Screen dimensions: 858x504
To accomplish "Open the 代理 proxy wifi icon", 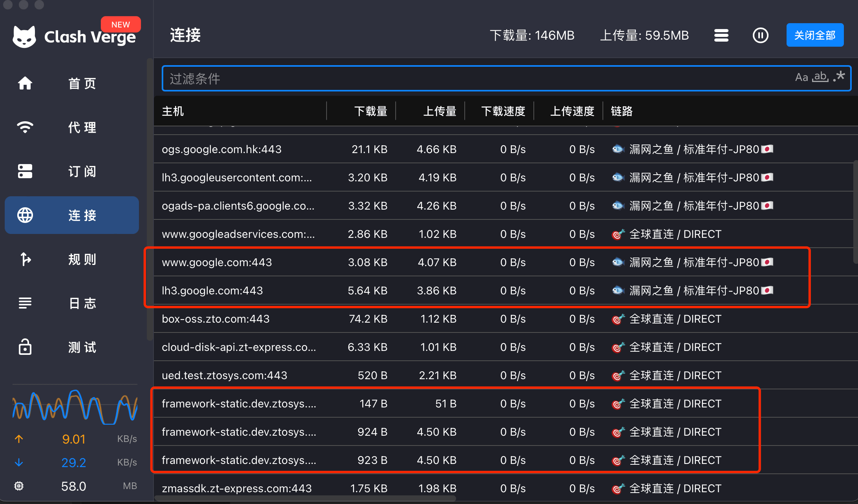I will click(x=25, y=127).
